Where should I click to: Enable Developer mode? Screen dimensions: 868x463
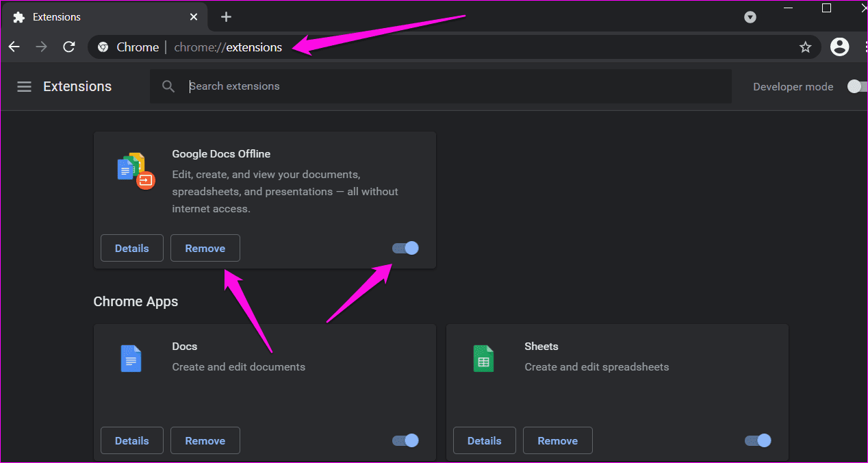pyautogui.click(x=856, y=86)
